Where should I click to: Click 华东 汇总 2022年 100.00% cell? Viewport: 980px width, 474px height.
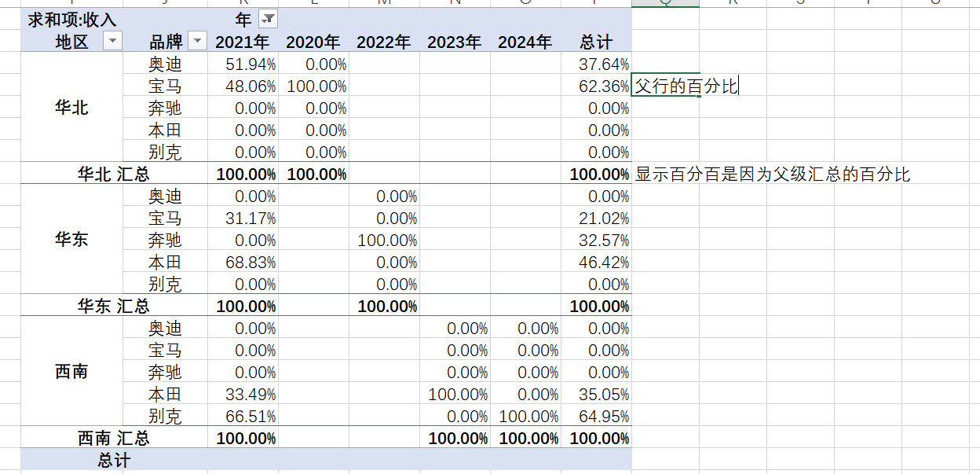tap(384, 306)
